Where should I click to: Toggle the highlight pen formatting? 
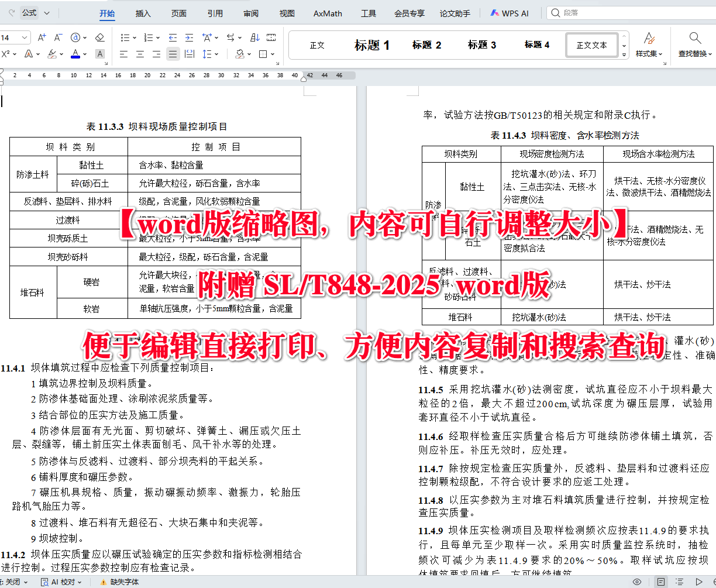[52, 54]
